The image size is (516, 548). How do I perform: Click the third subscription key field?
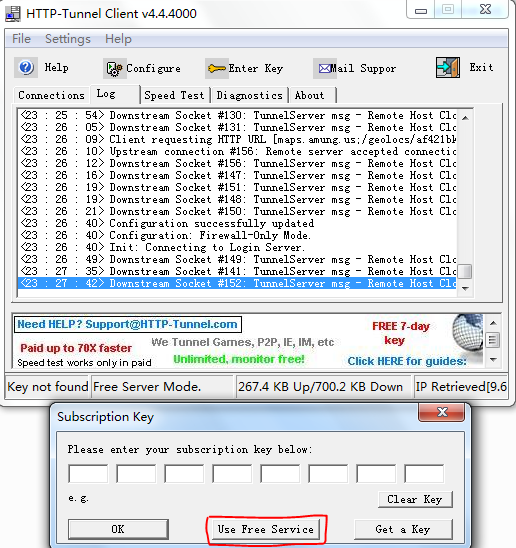pyautogui.click(x=184, y=474)
